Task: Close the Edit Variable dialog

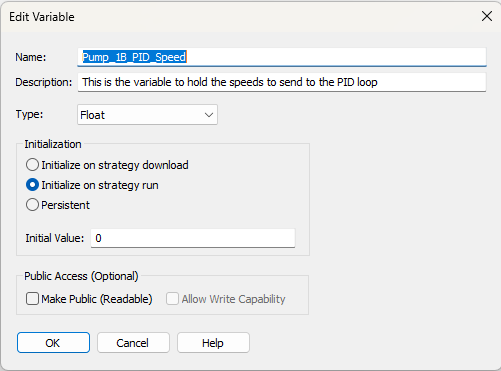Action: [487, 16]
